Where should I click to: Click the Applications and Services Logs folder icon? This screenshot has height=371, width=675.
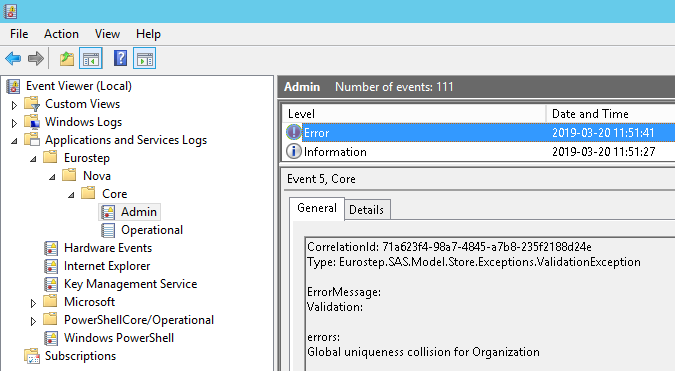coord(32,140)
